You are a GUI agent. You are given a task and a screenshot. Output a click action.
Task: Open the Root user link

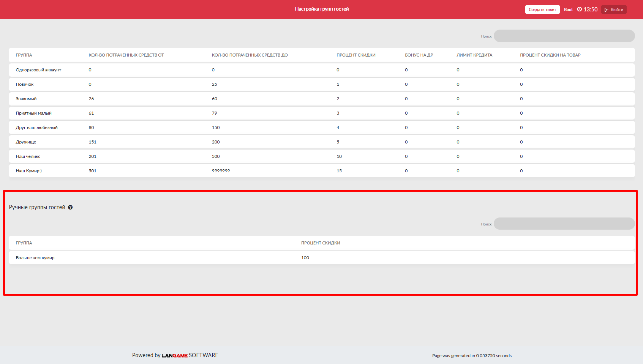pos(568,9)
